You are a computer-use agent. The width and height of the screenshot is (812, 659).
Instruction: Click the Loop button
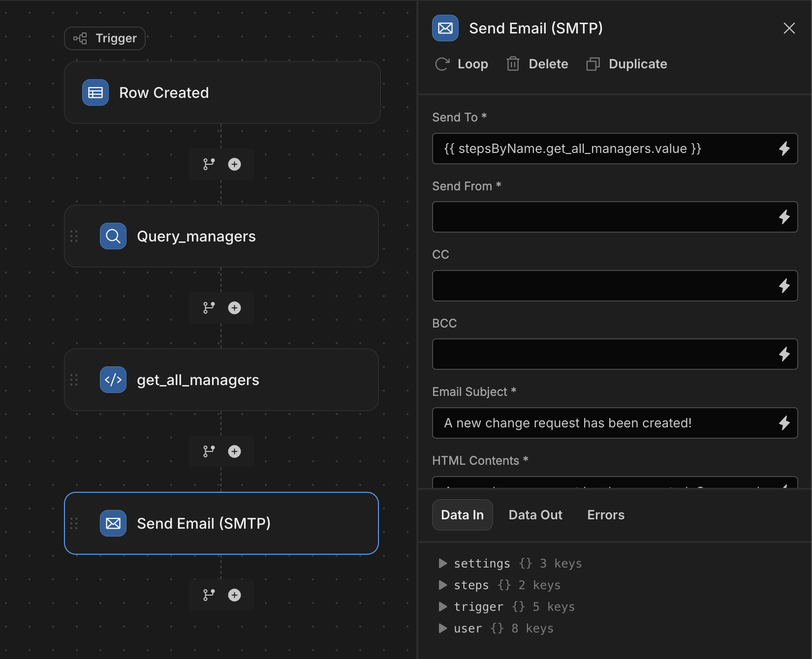[462, 64]
